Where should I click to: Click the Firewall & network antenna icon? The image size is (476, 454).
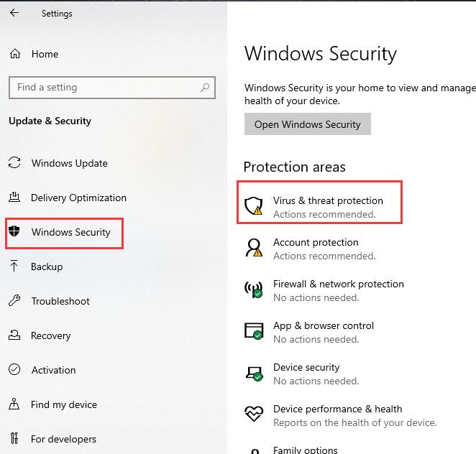click(254, 289)
